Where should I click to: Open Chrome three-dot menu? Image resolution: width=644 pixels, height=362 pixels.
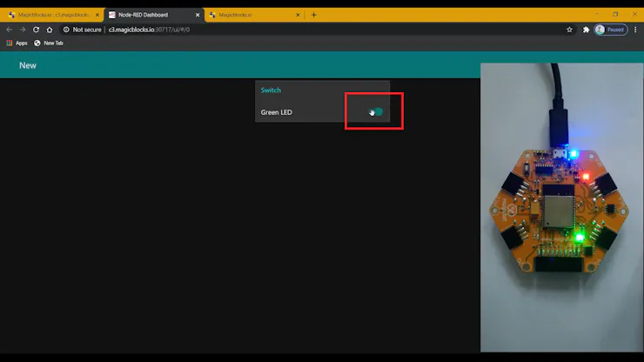coord(635,30)
